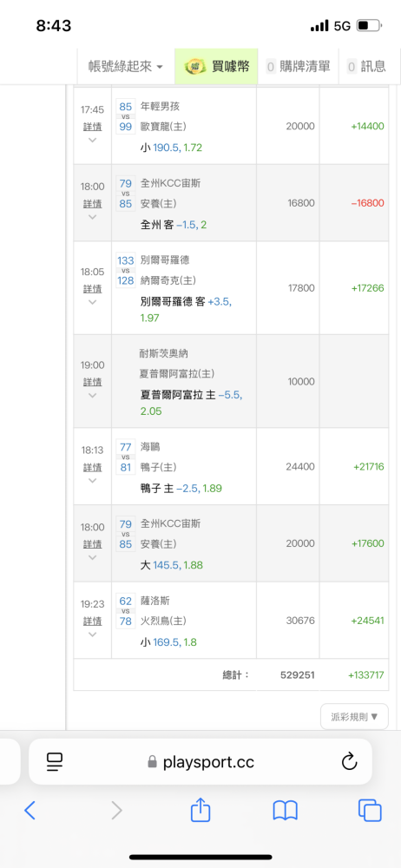
Task: Reload the playsport.cc page
Action: click(x=349, y=762)
